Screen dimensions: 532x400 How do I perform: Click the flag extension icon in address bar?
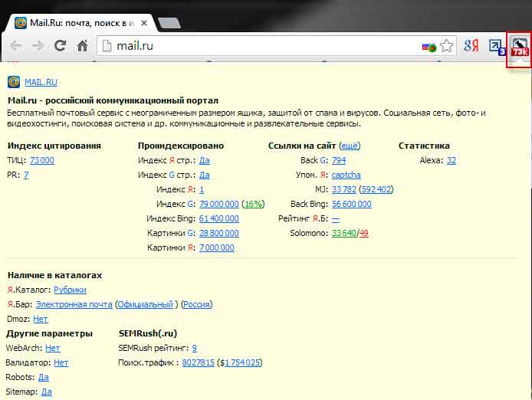click(x=429, y=48)
